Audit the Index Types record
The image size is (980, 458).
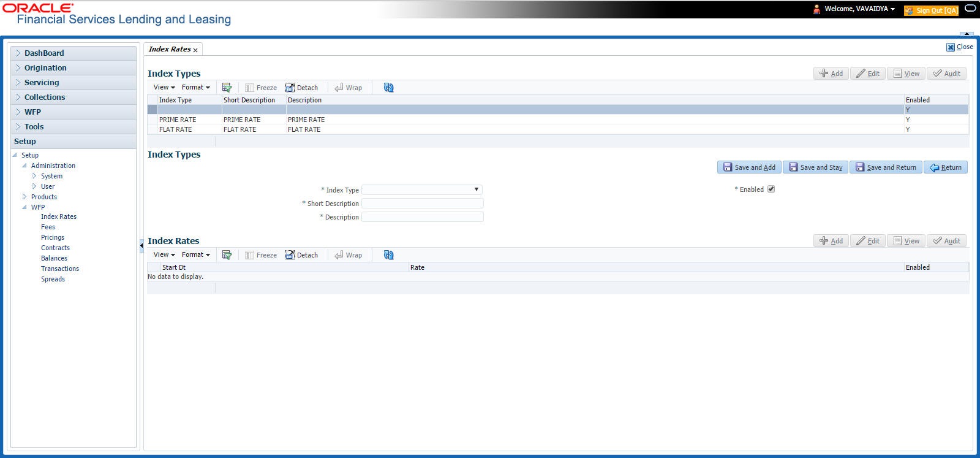947,74
